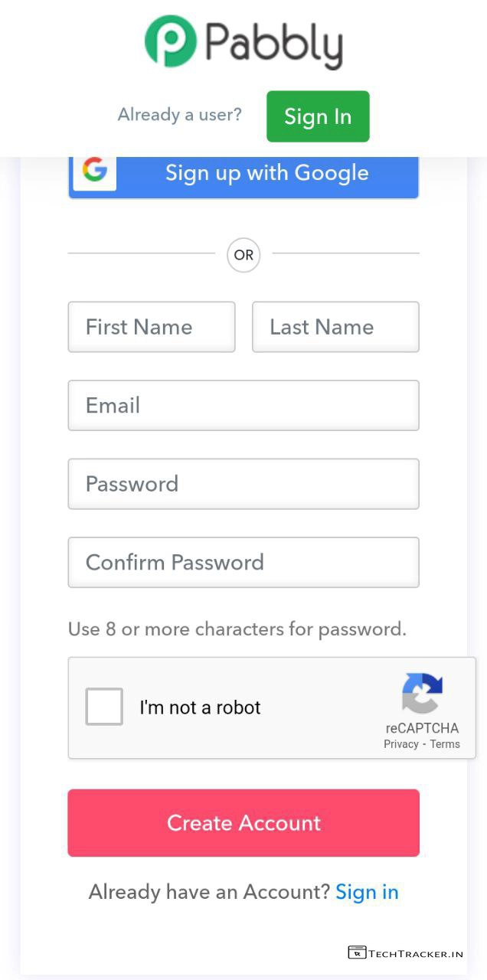Focus the First Name field
Screen dimensions: 487x980
(152, 327)
